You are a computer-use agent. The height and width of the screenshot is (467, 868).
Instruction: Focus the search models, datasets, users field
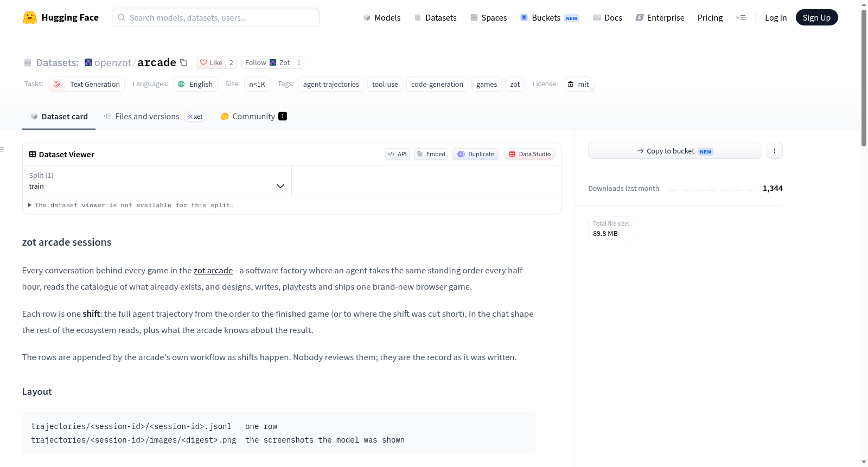point(216,17)
